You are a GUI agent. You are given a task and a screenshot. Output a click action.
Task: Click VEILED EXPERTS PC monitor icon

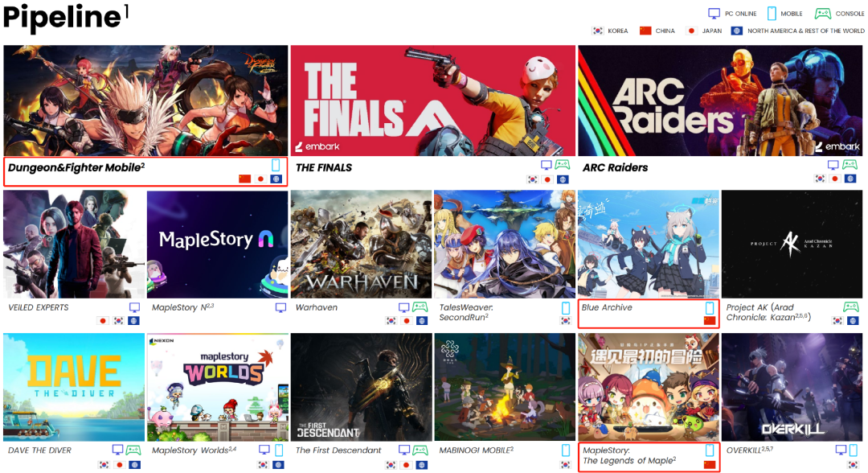(134, 307)
